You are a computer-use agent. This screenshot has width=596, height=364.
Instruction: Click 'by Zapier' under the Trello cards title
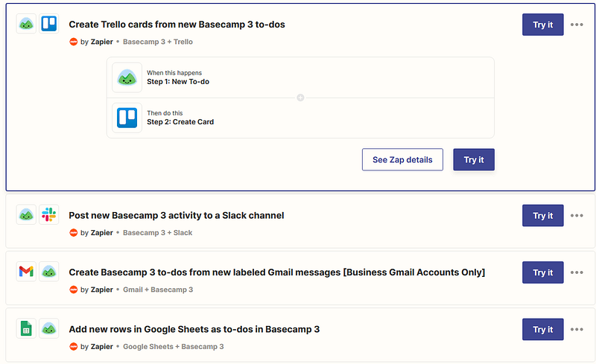coord(97,42)
